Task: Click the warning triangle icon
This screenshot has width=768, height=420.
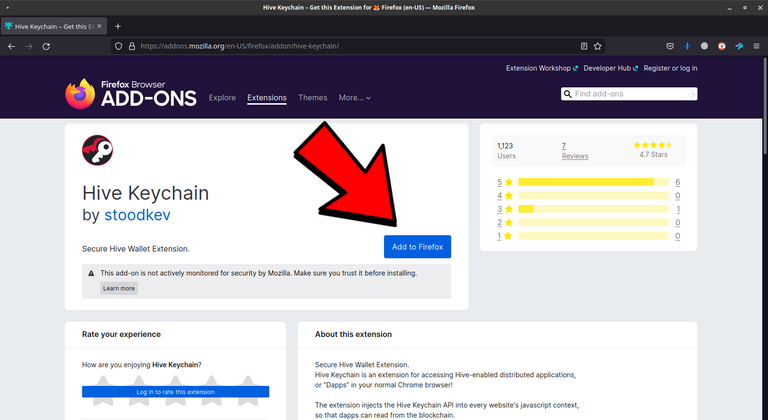Action: (x=91, y=273)
